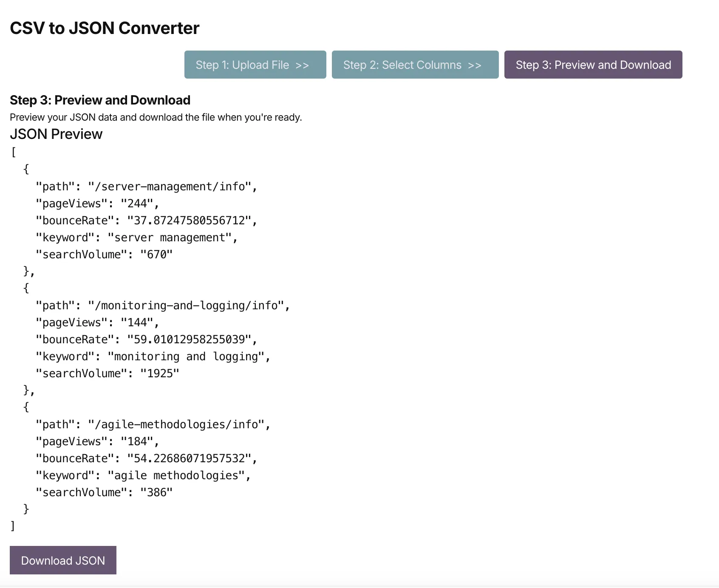Click the keyword "agile methodologies" line

coord(143,475)
